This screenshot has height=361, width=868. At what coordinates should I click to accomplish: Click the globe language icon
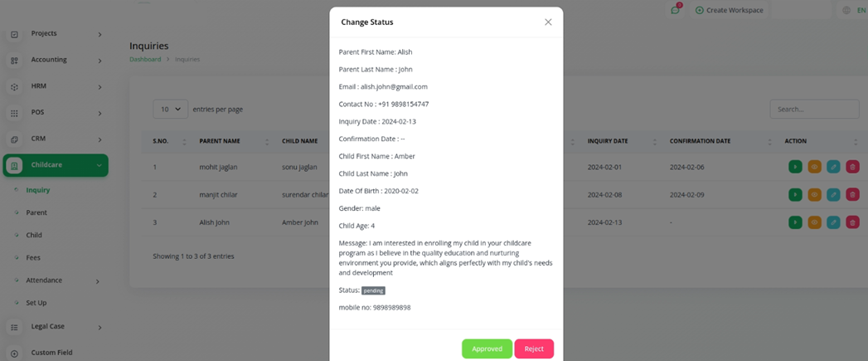click(x=846, y=10)
